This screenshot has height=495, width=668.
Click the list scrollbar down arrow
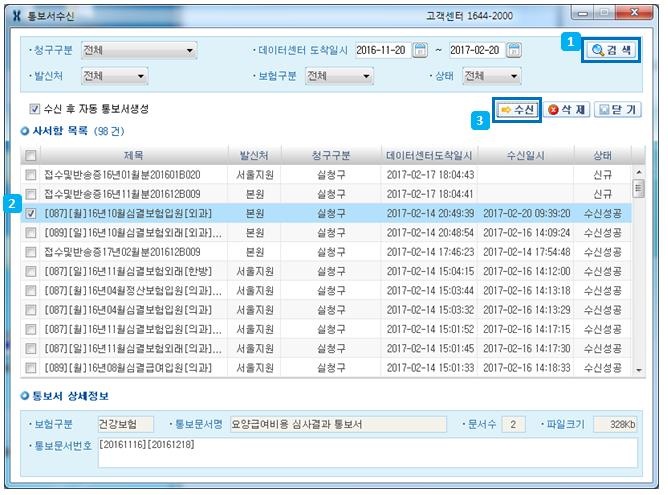pos(639,369)
